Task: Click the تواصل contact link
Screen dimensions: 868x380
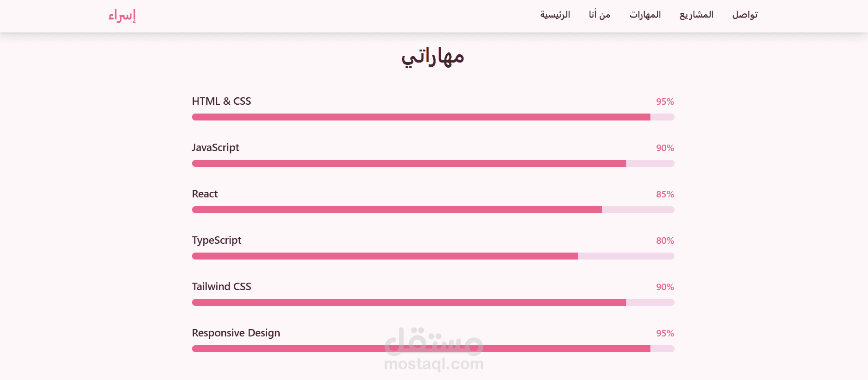Action: 745,15
